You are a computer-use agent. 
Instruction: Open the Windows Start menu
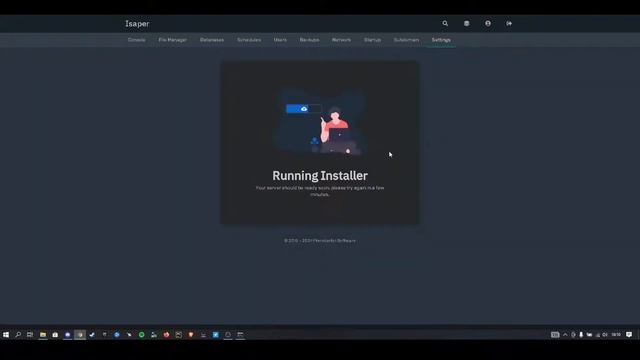click(6, 335)
